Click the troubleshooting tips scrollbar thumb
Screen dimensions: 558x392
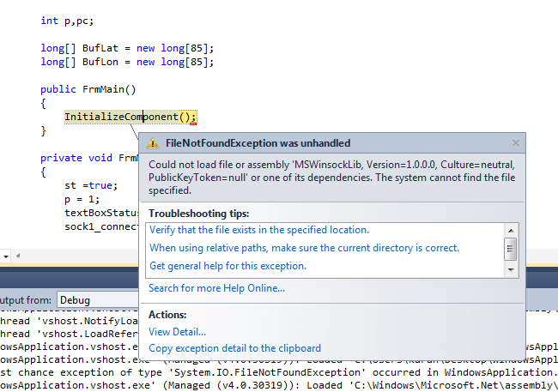510,248
